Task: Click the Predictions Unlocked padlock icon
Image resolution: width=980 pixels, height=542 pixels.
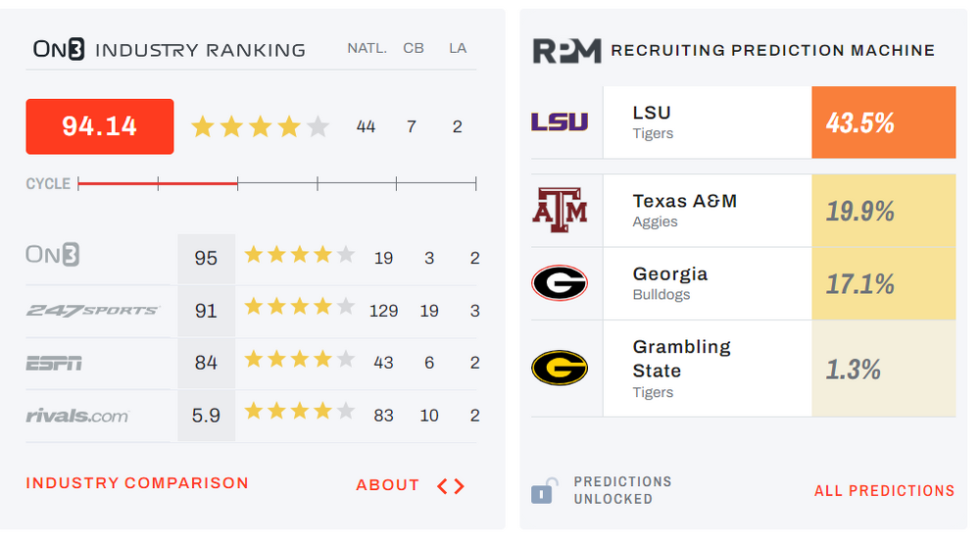Action: (x=544, y=490)
